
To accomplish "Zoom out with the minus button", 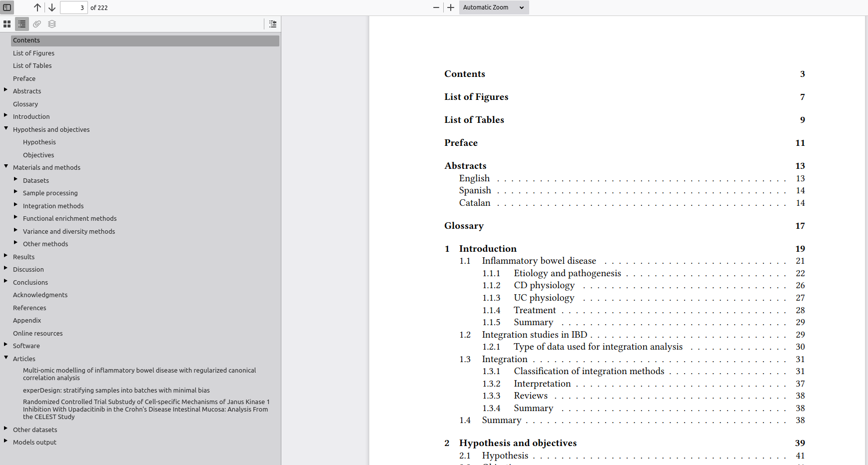I will pyautogui.click(x=436, y=7).
